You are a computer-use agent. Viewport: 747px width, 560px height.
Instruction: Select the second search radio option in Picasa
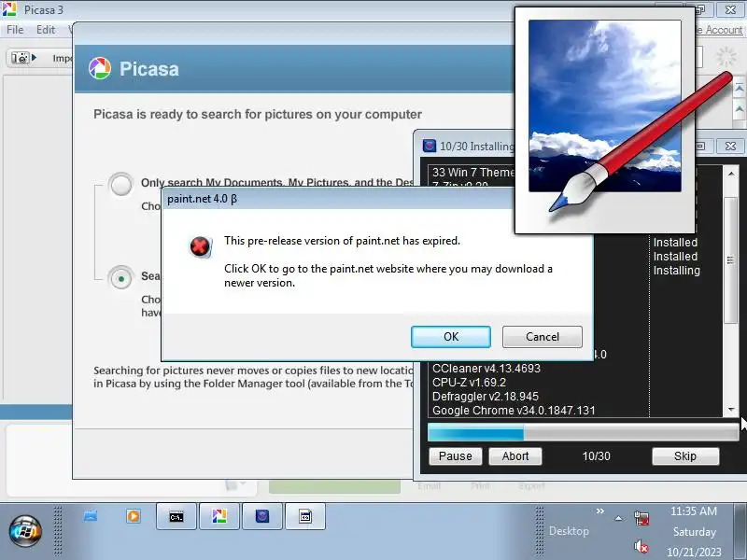point(121,277)
